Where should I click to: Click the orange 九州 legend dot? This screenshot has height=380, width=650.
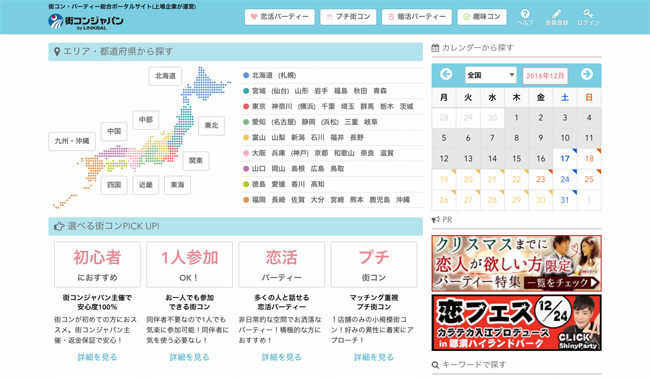[246, 200]
